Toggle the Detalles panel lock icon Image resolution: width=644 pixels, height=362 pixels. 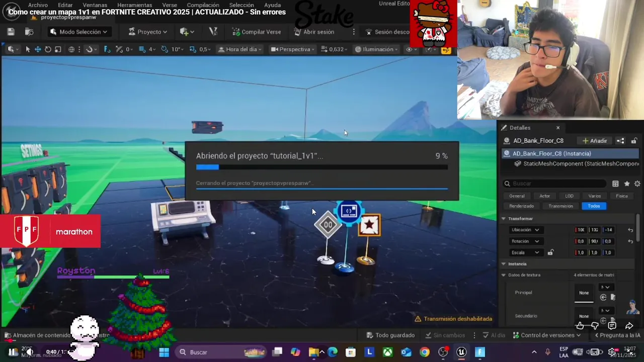pyautogui.click(x=634, y=141)
